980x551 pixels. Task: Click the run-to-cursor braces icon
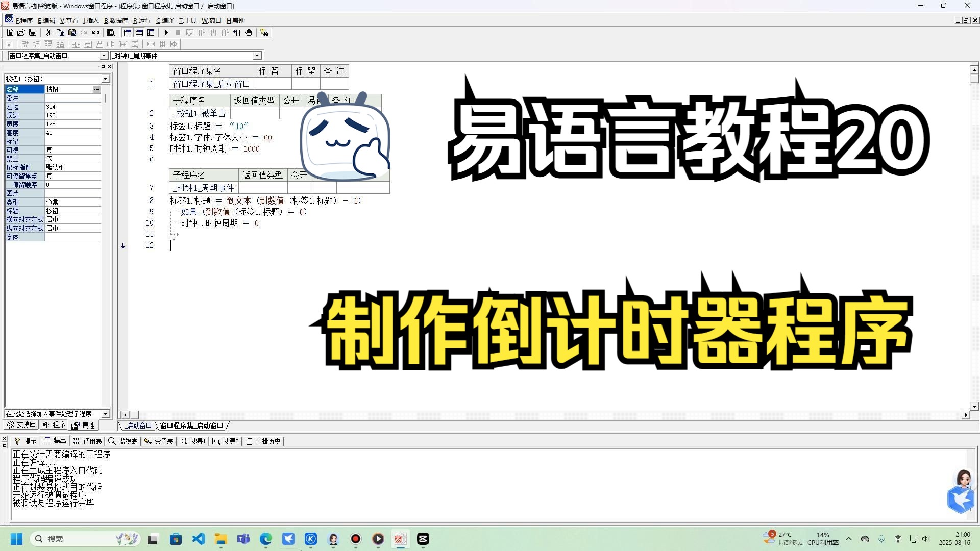pos(237,33)
